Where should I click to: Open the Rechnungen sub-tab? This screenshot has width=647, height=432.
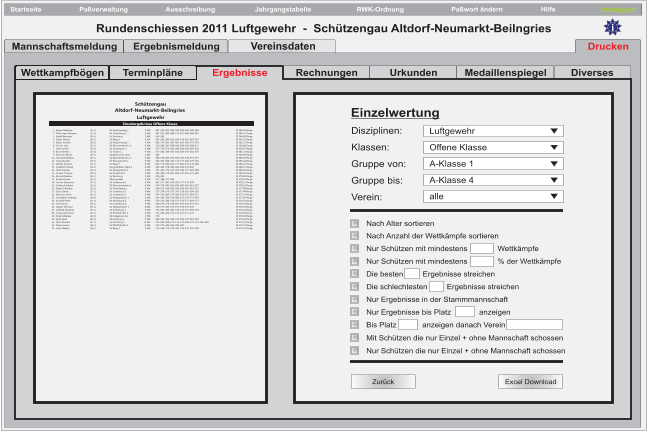326,73
